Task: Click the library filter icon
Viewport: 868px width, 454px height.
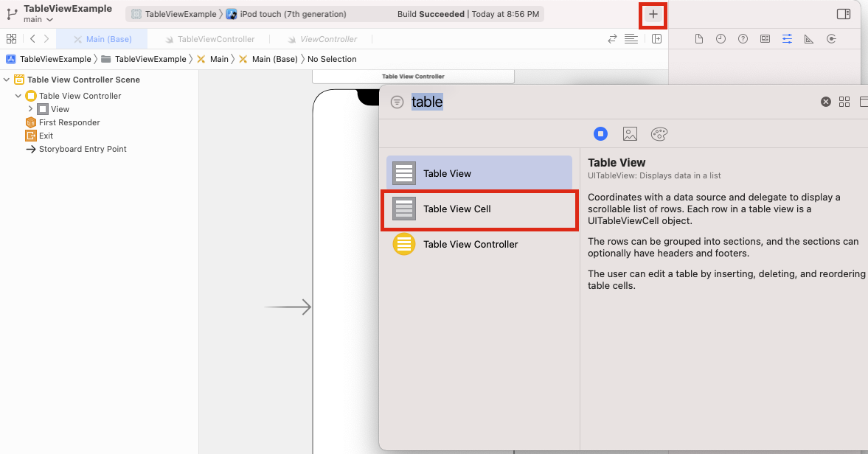Action: coord(397,102)
